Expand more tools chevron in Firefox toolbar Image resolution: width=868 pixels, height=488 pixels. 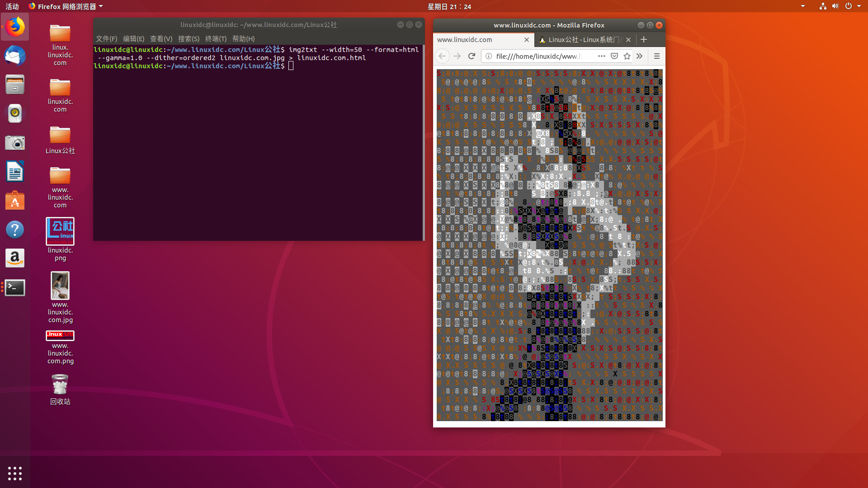(639, 56)
